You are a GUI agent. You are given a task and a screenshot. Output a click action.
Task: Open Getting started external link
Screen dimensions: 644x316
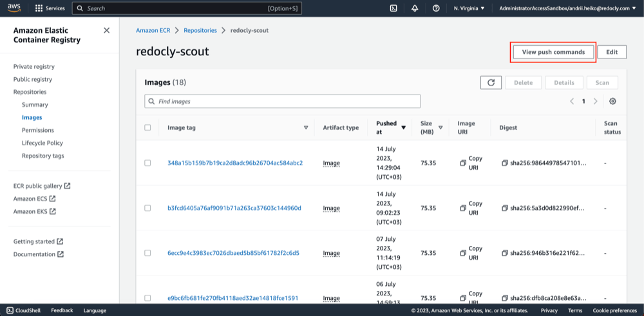point(38,241)
